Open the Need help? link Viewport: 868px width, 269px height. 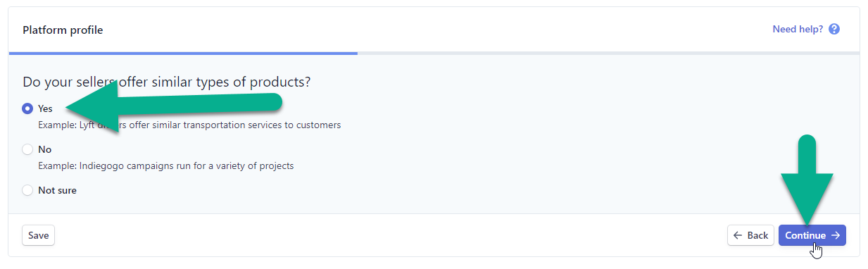point(798,30)
